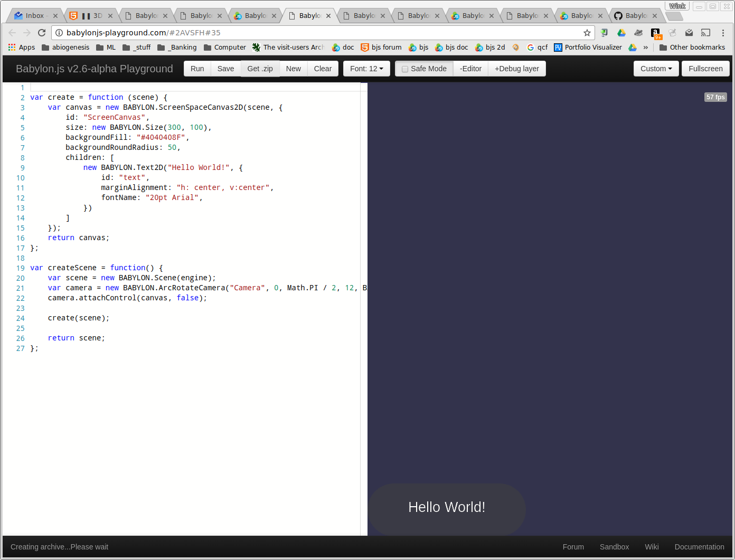This screenshot has height=560, width=735.
Task: Open the Other bookmarks folder
Action: (692, 48)
